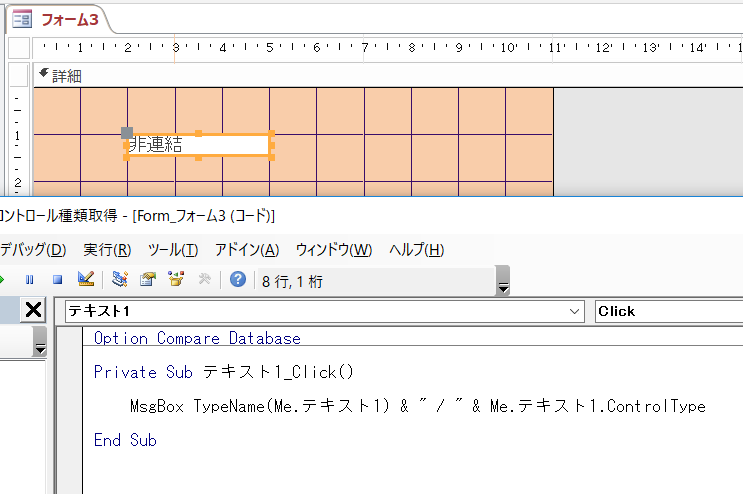Viewport: 743px width, 494px height.
Task: Click the 詳細 section selector on vertical ruler
Action: point(18,76)
